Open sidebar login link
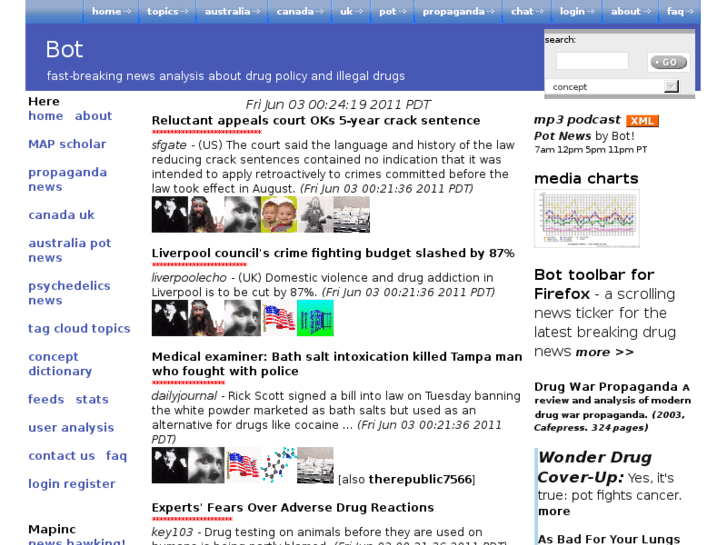 45,484
